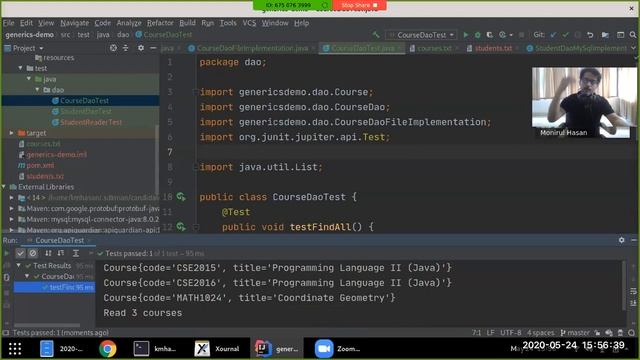This screenshot has width=640, height=360.
Task: Click the '4 spaces' indent setting in the status bar
Action: point(540,333)
